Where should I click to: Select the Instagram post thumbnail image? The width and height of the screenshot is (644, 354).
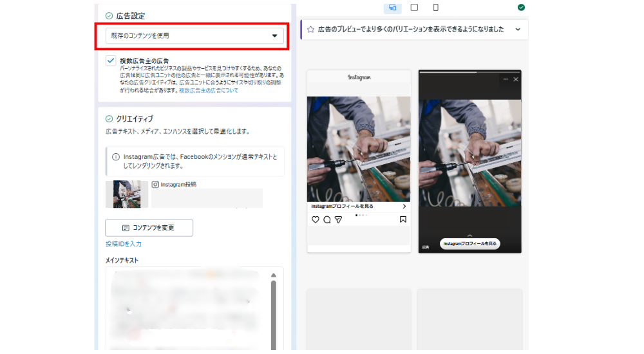(x=127, y=194)
